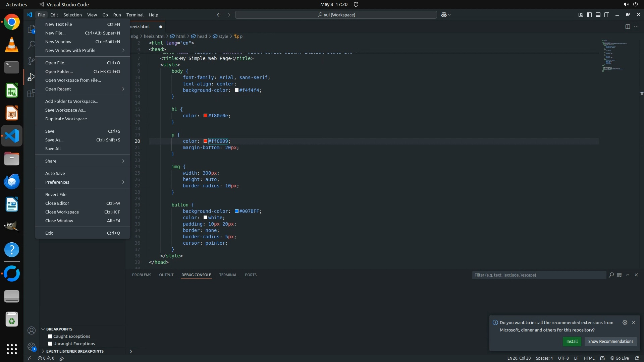Click the green Install button
Image resolution: width=644 pixels, height=362 pixels.
(x=572, y=342)
